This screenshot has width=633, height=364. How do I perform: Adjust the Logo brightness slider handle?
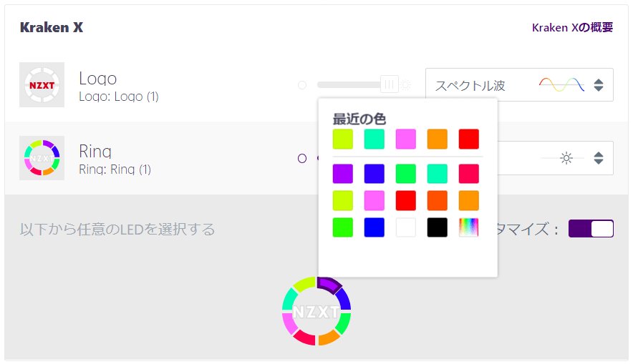pyautogui.click(x=389, y=84)
